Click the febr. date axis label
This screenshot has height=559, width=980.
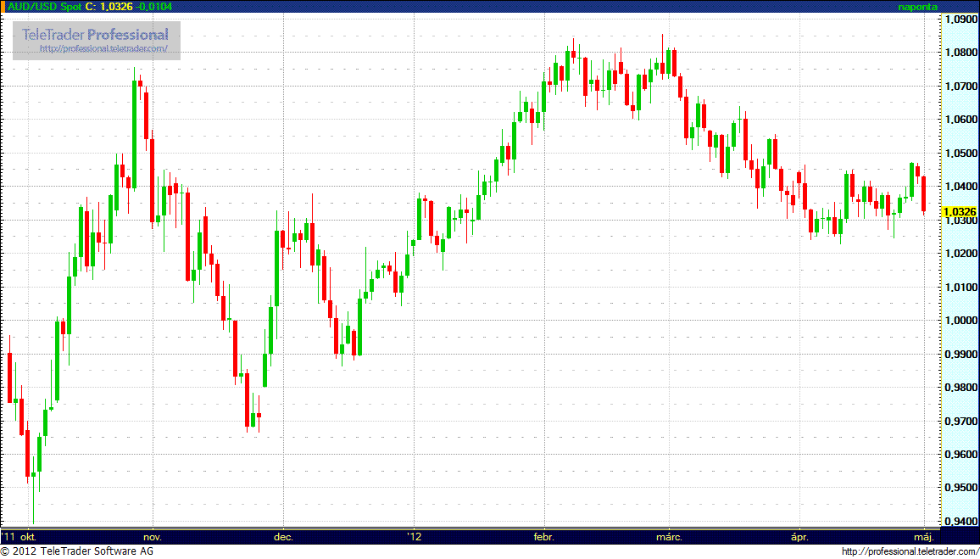tap(544, 536)
